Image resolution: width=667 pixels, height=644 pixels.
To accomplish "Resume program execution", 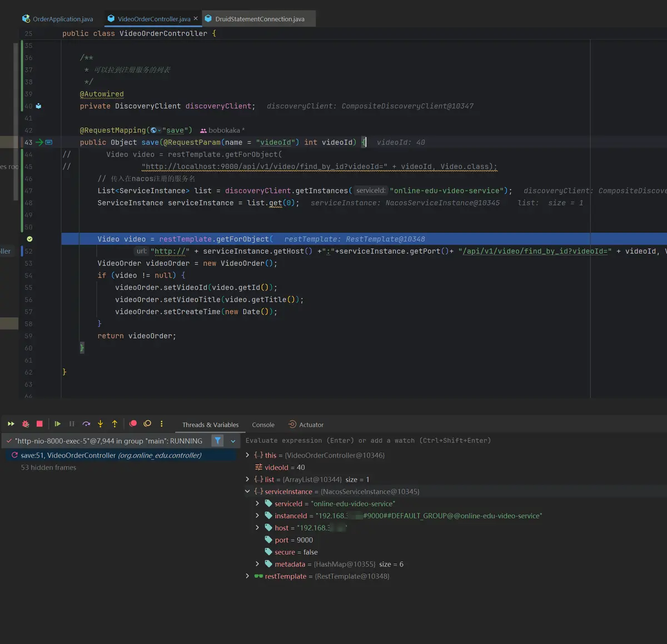I will tap(57, 424).
